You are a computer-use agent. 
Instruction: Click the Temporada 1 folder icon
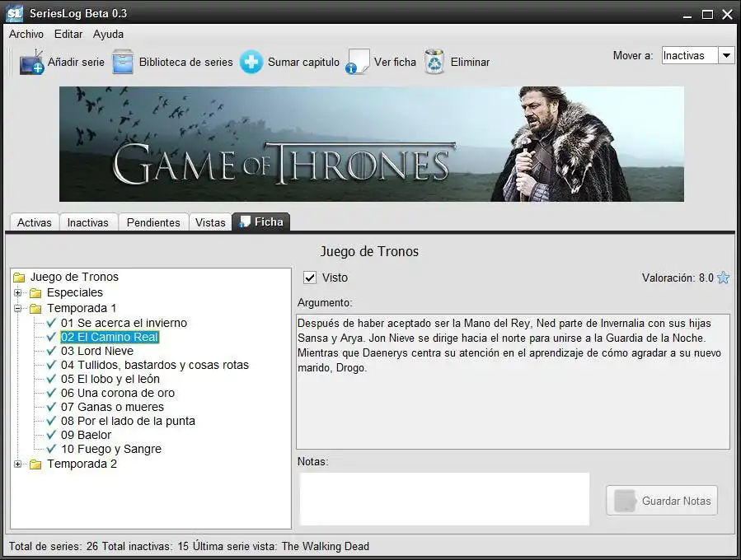[x=35, y=309]
